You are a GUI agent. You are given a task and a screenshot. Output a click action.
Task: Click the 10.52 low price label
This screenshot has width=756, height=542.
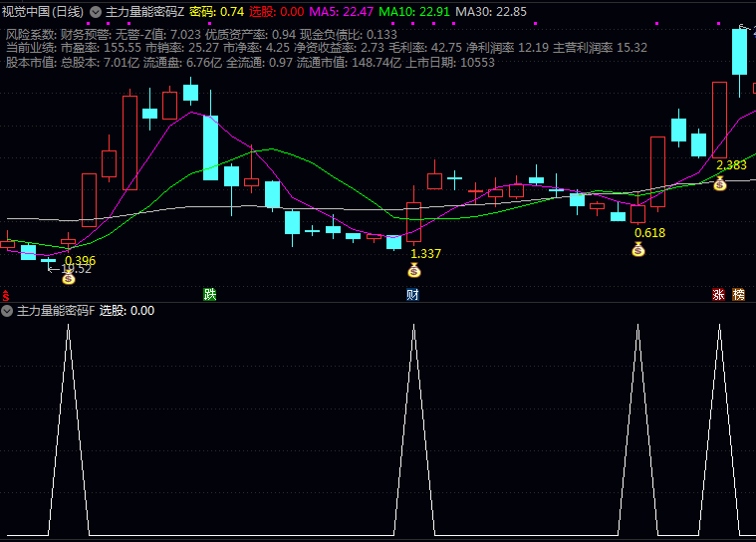tap(72, 269)
